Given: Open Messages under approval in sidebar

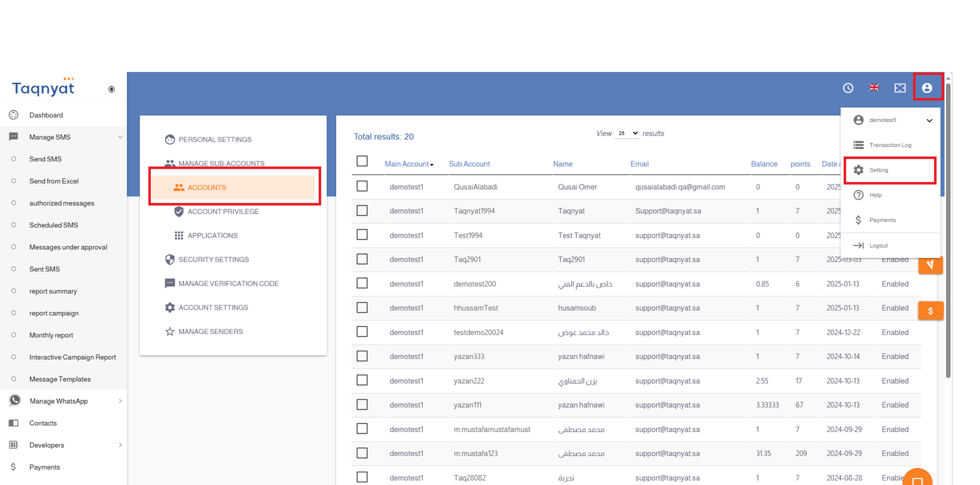Looking at the screenshot, I should click(x=68, y=247).
